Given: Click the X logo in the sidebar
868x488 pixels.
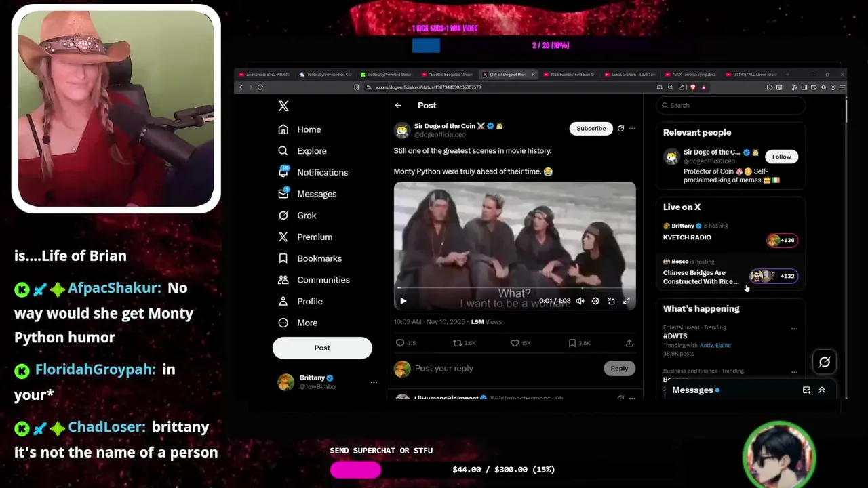Looking at the screenshot, I should [283, 106].
